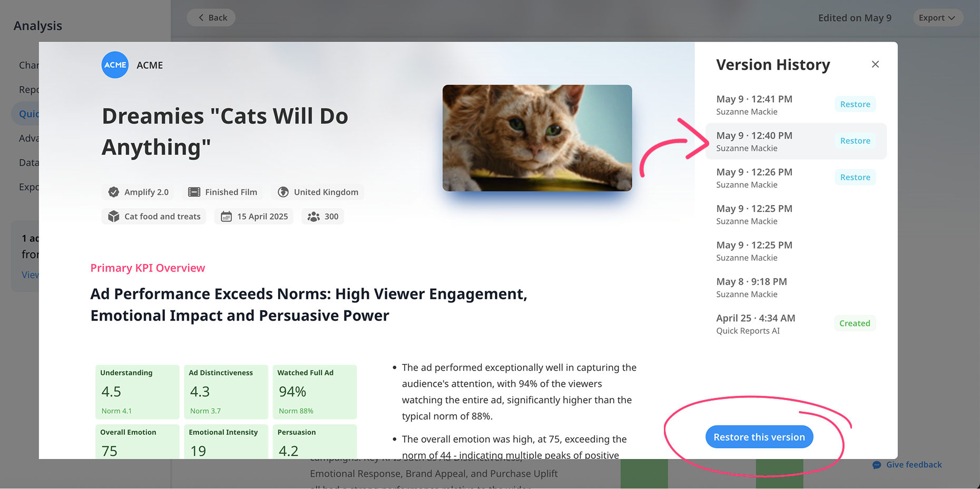
Task: Click the Restore this version button
Action: [759, 437]
